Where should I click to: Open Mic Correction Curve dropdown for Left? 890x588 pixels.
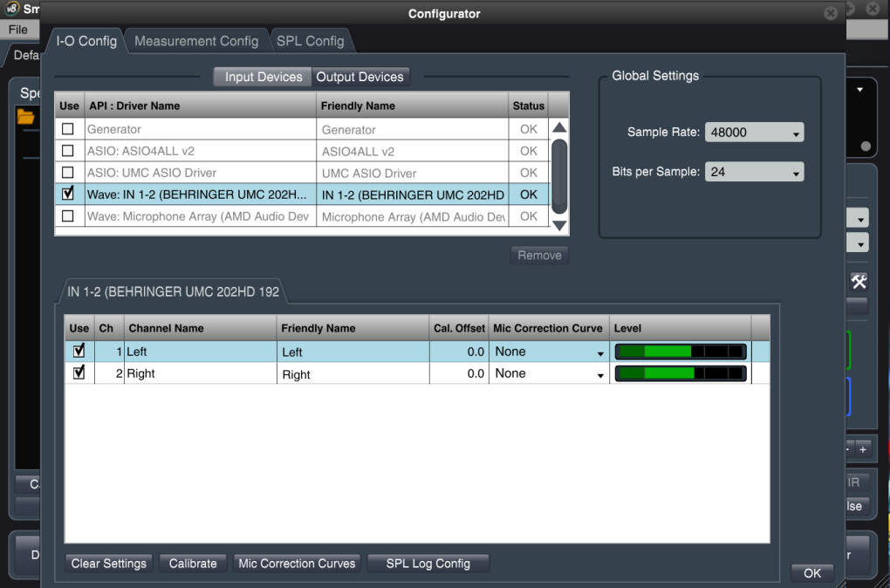[548, 352]
